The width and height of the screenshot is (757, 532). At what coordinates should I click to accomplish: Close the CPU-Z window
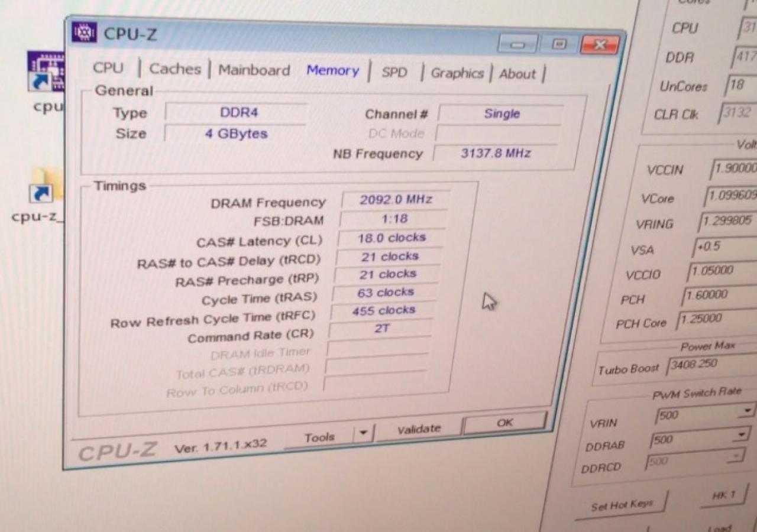pos(600,45)
